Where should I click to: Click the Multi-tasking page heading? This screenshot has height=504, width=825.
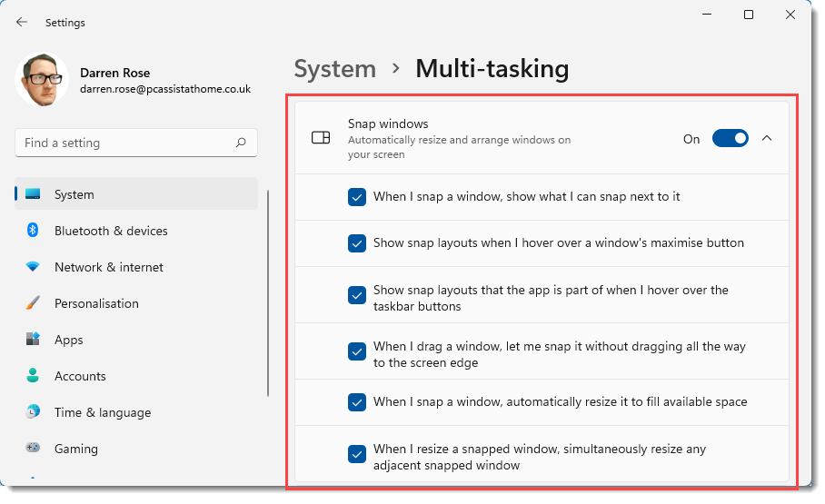pos(492,69)
